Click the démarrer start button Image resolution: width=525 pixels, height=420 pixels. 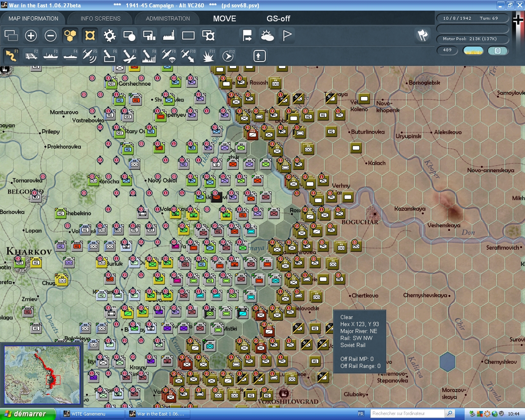27,413
